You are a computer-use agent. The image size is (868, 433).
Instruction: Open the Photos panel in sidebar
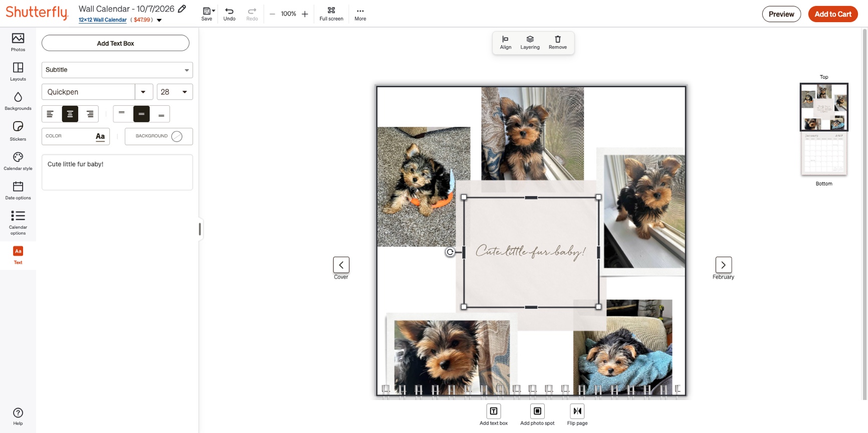[18, 42]
